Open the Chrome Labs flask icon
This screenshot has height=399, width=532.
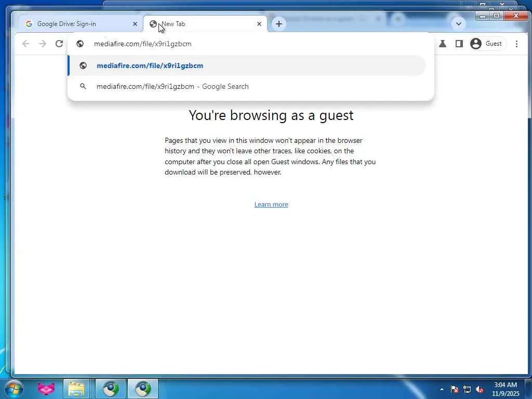point(443,44)
